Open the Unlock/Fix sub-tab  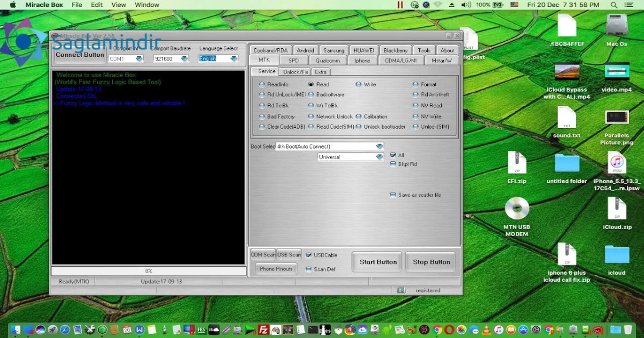pyautogui.click(x=296, y=72)
